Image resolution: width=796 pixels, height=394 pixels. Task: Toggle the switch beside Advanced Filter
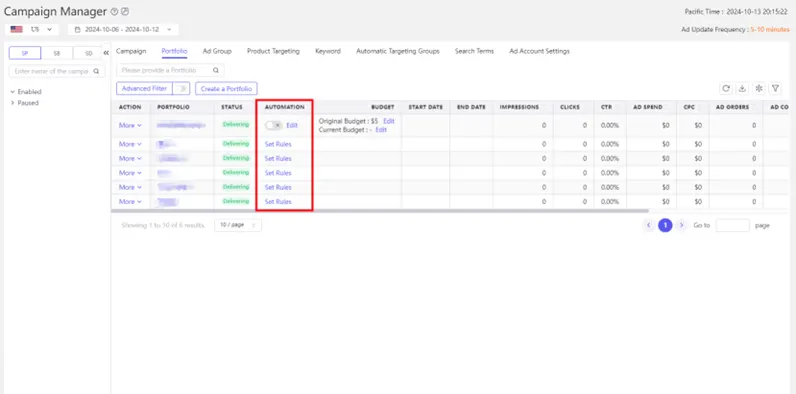pyautogui.click(x=181, y=88)
